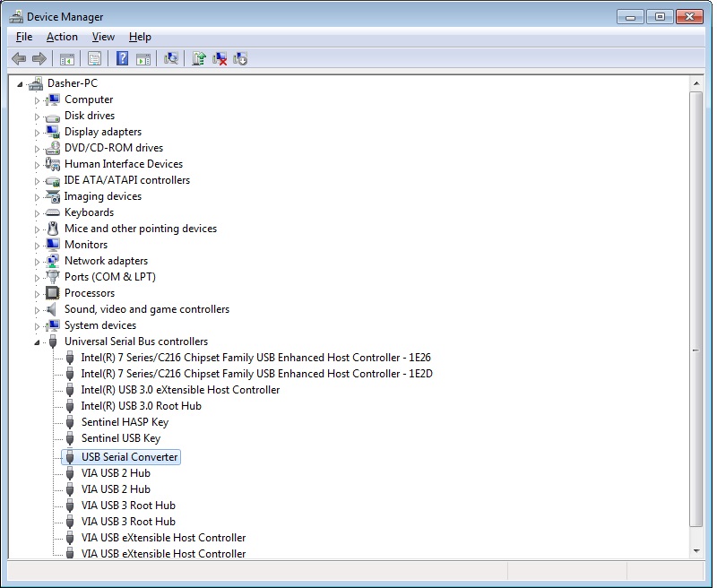Select the Sentinel USB Key device

point(121,438)
